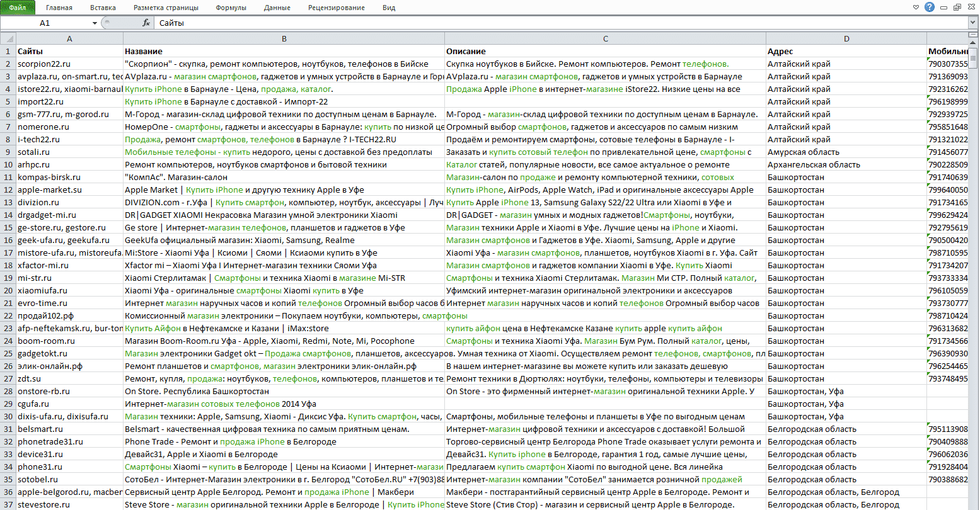Switch to the Вид ribbon tab
The width and height of the screenshot is (980, 510).
(389, 8)
